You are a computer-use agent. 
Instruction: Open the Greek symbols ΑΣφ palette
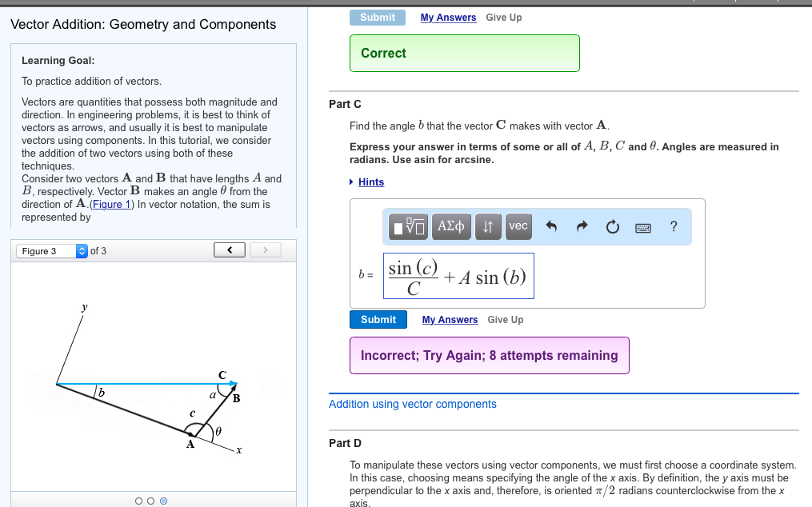coord(450,226)
